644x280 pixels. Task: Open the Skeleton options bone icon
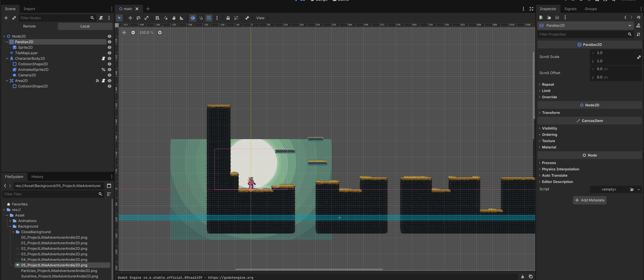click(247, 18)
